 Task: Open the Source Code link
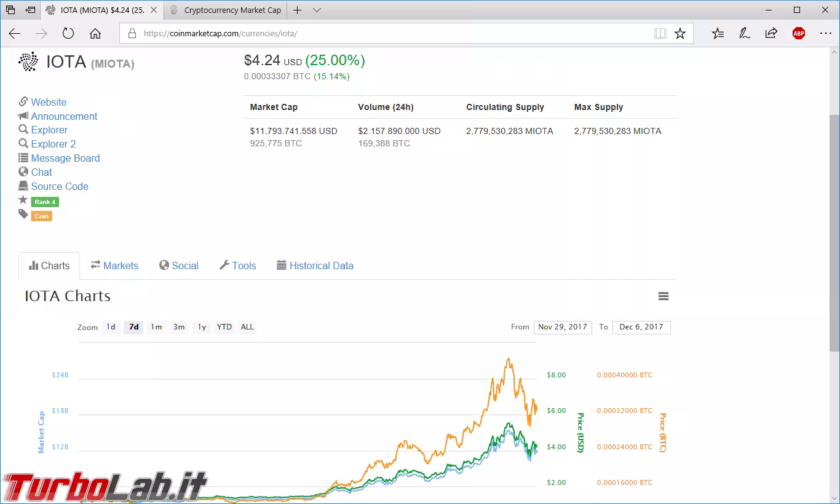pos(60,186)
